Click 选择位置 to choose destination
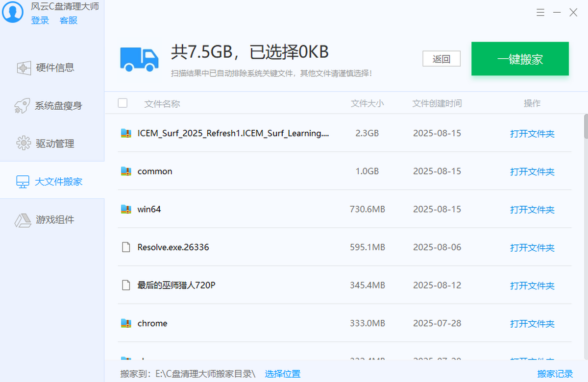The width and height of the screenshot is (588, 382). pos(283,374)
